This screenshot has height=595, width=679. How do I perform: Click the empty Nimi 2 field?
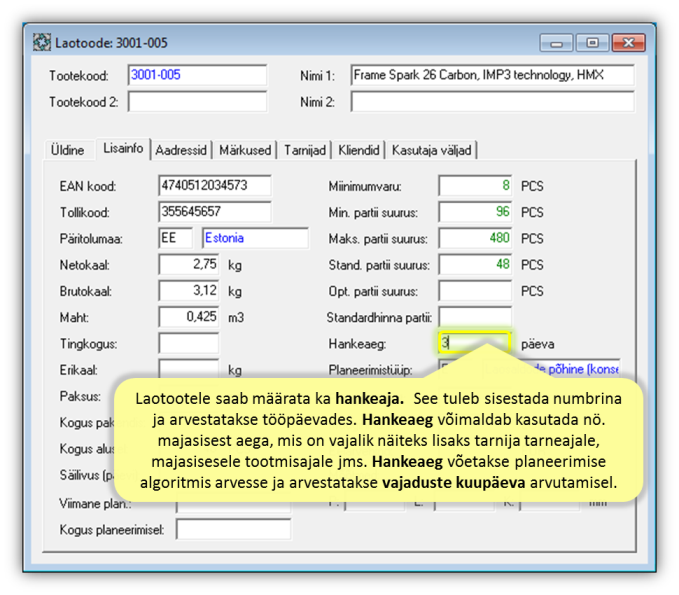click(492, 102)
